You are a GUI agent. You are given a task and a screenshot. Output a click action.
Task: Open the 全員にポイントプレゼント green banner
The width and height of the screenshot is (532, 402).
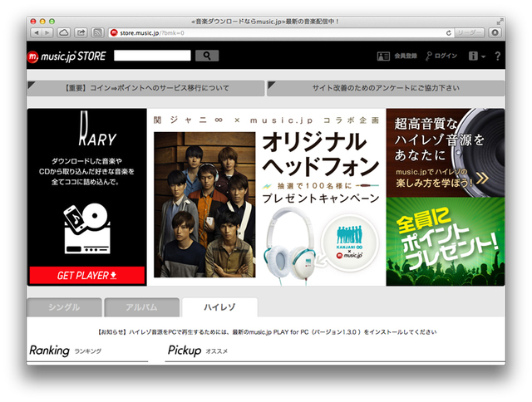pyautogui.click(x=445, y=241)
